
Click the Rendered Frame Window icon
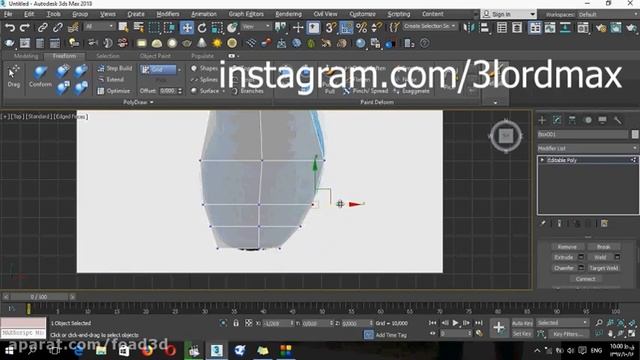click(616, 28)
